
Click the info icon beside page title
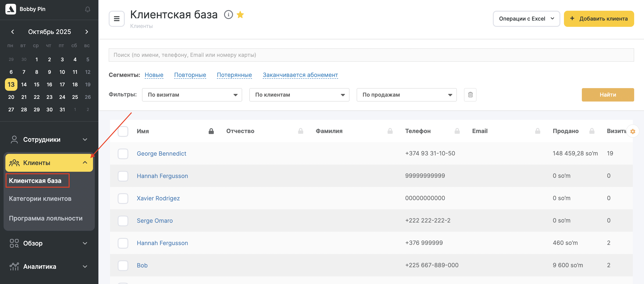tap(228, 15)
